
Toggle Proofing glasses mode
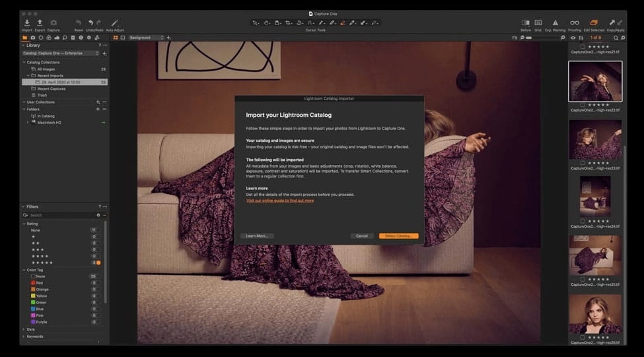pyautogui.click(x=575, y=23)
